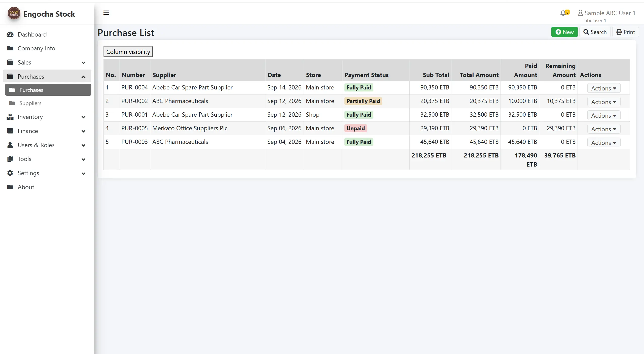This screenshot has width=644, height=354.
Task: Click the Users & Roles person icon
Action: 10,145
